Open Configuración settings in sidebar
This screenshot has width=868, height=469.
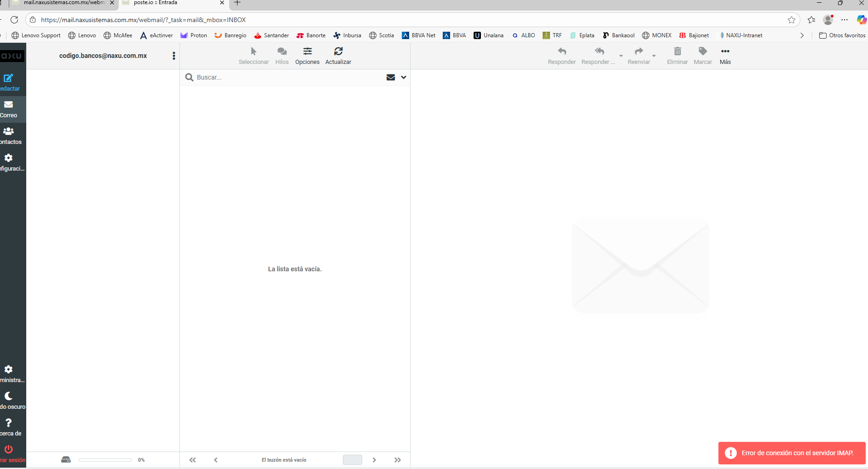click(8, 158)
